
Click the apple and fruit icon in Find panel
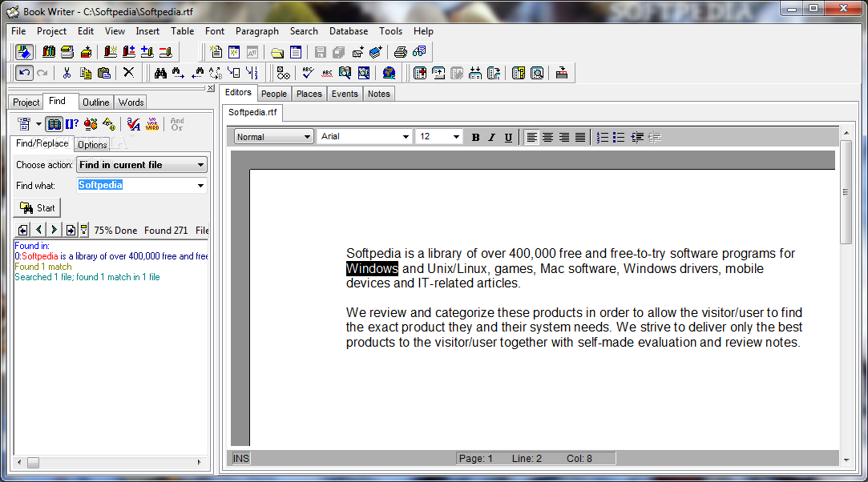pyautogui.click(x=91, y=124)
